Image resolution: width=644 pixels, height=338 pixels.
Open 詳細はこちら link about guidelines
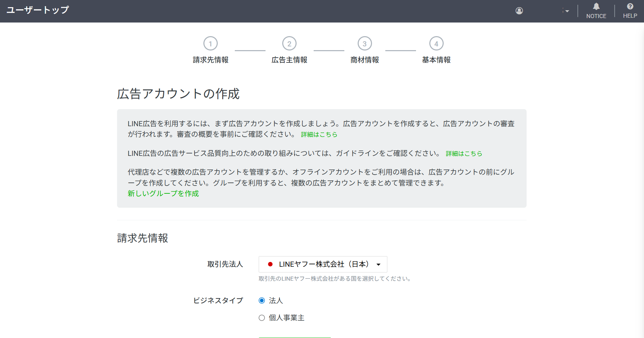464,154
